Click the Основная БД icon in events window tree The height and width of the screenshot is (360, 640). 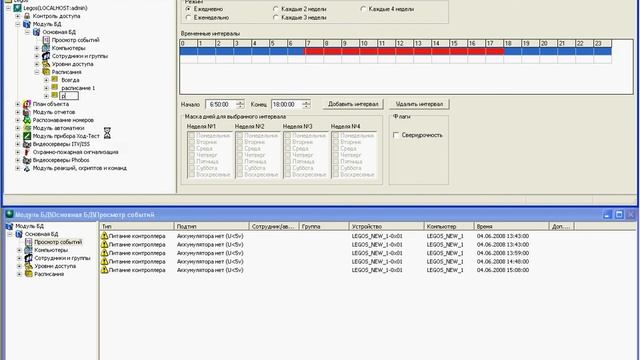click(19, 234)
